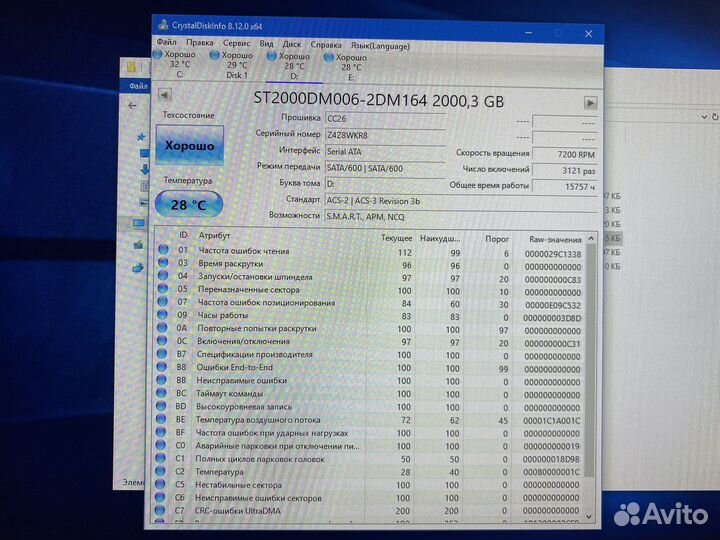Click status icon for attribute BE
This screenshot has height=540, width=720.
tap(161, 419)
